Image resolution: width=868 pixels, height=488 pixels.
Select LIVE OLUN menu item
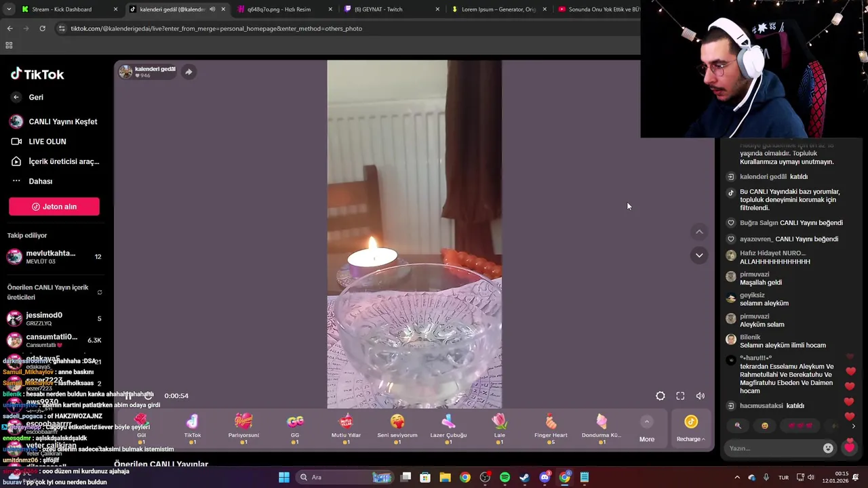pos(39,142)
